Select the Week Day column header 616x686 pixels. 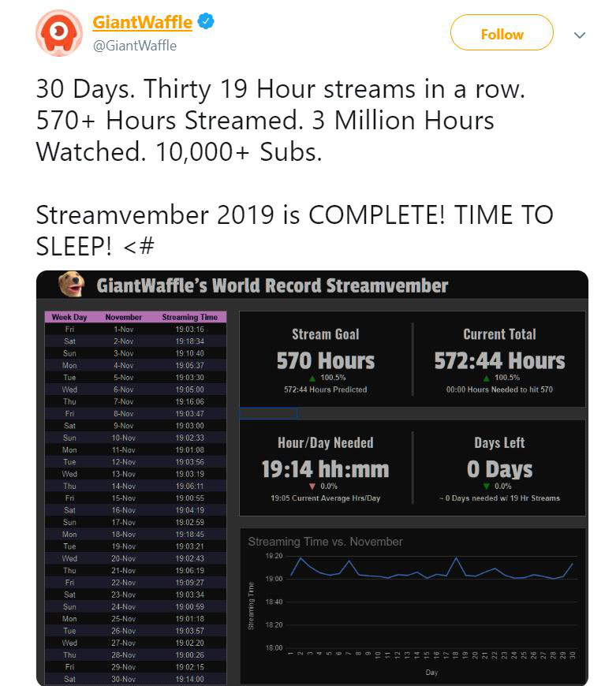(x=69, y=317)
